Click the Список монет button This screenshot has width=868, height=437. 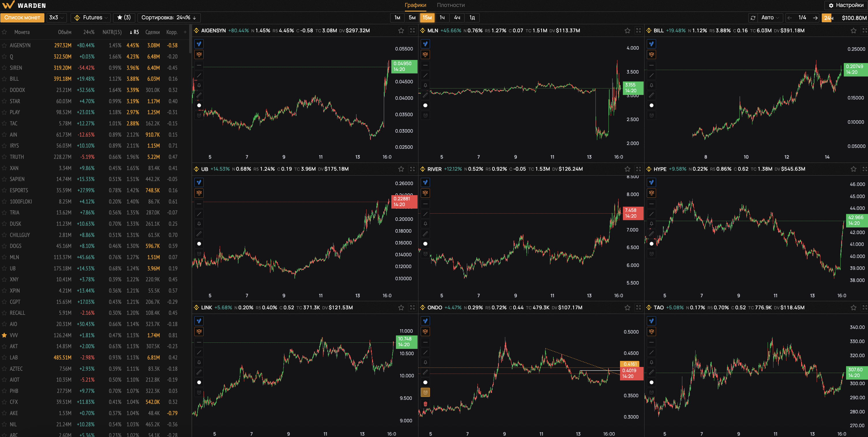pos(22,18)
